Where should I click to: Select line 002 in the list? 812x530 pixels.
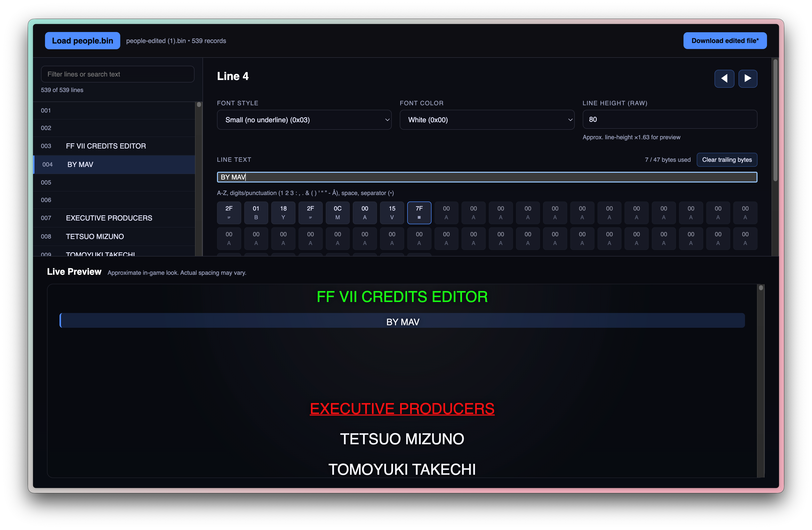[x=114, y=128]
